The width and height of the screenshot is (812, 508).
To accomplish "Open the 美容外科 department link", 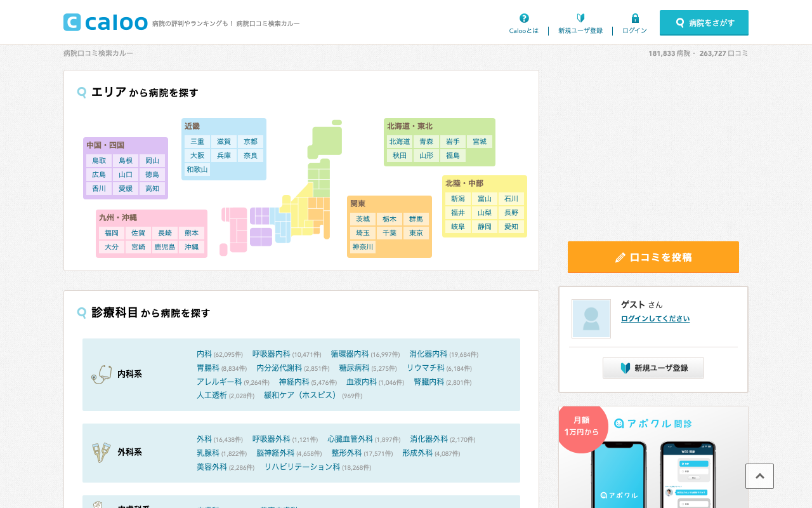I will pos(212,467).
